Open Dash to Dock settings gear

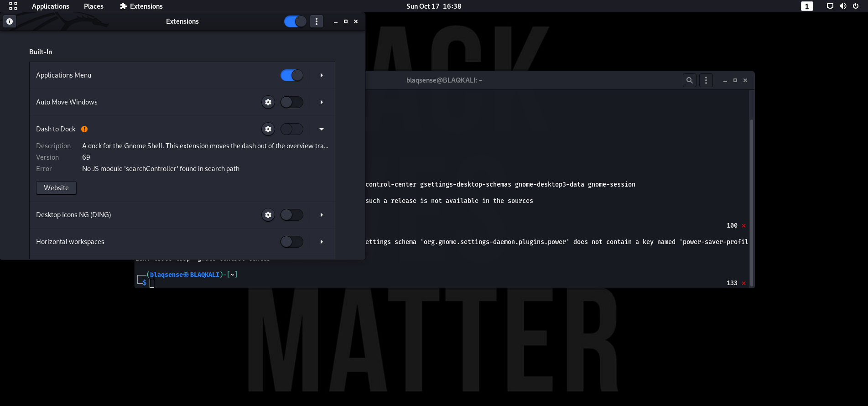268,129
